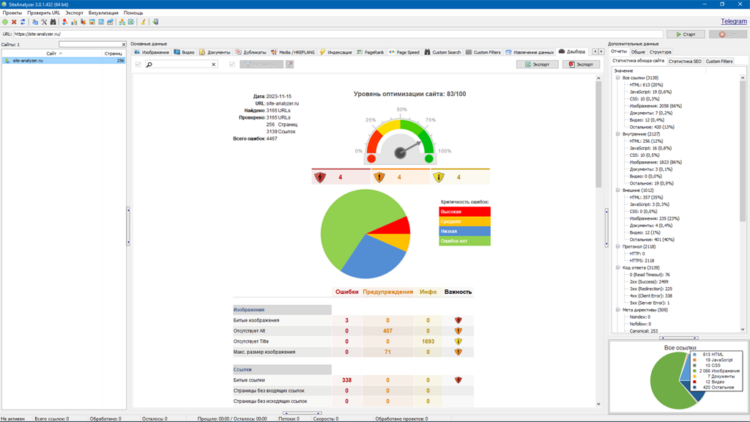This screenshot has height=422, width=750.
Task: Collapse the "Внутренние" tree node
Action: pyautogui.click(x=618, y=134)
